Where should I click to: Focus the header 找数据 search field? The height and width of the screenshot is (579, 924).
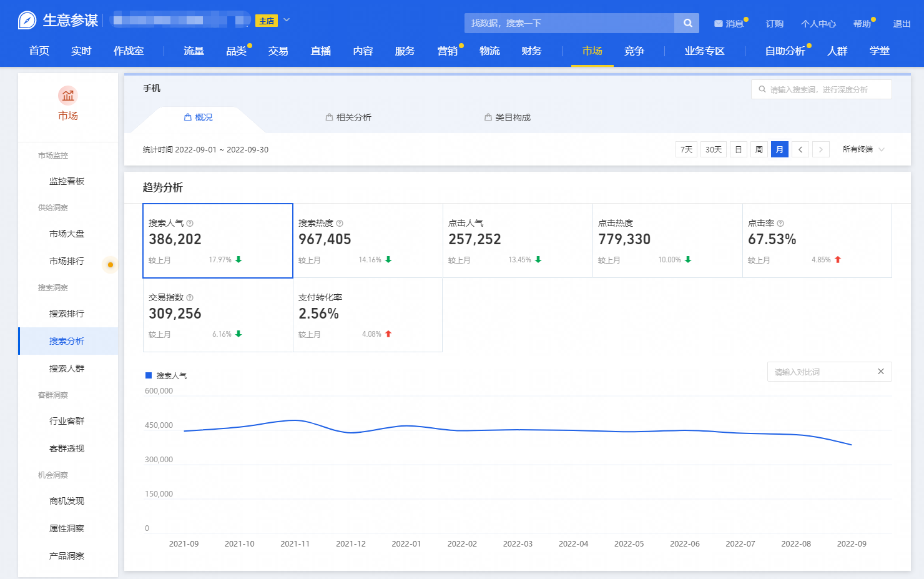coord(569,23)
